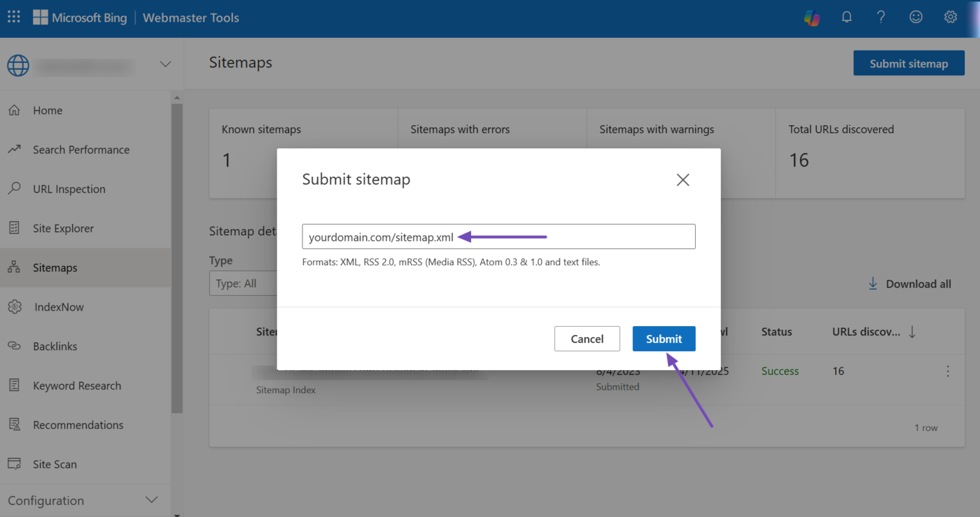Open IndexNow from the sidebar
Screen dimensions: 980x517
(x=59, y=307)
